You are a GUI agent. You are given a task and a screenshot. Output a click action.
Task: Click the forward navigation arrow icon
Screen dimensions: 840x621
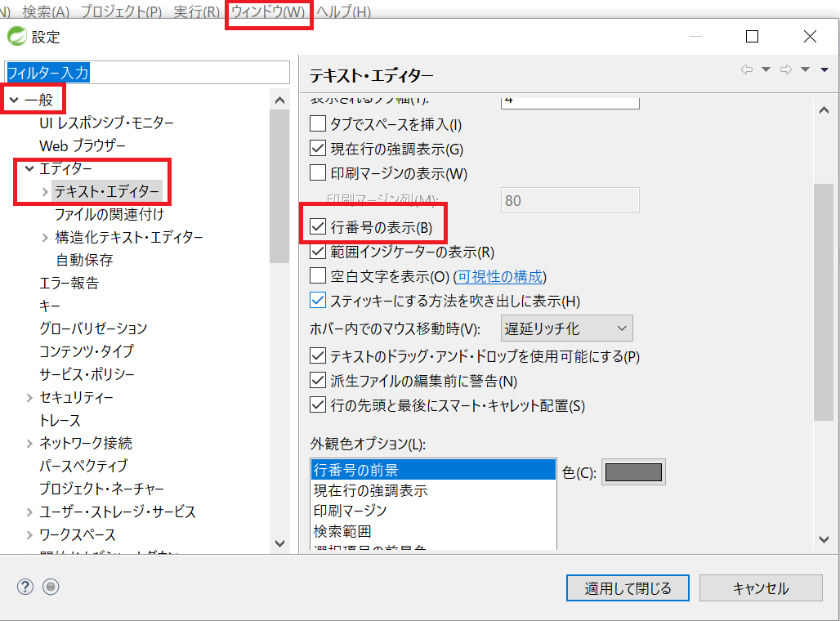click(786, 70)
